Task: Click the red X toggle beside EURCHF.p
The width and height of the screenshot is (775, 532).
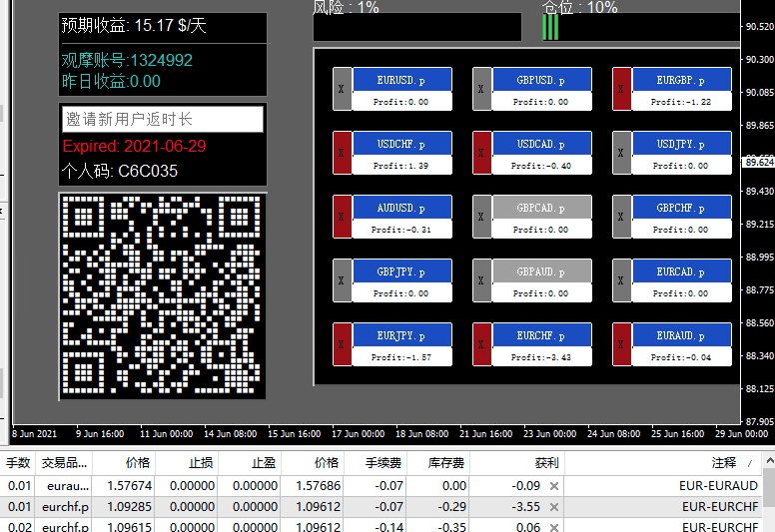Action: click(x=481, y=343)
